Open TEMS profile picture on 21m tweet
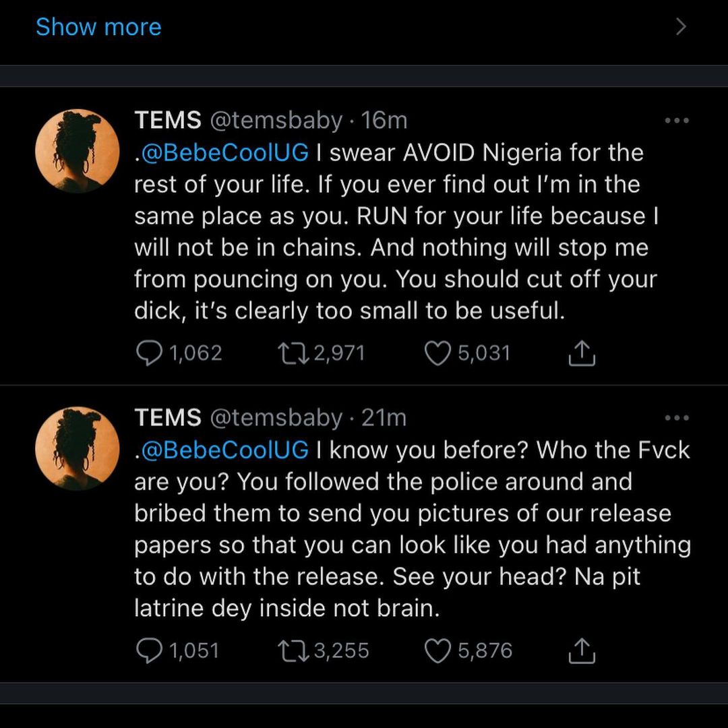This screenshot has width=728, height=728. coord(77,448)
